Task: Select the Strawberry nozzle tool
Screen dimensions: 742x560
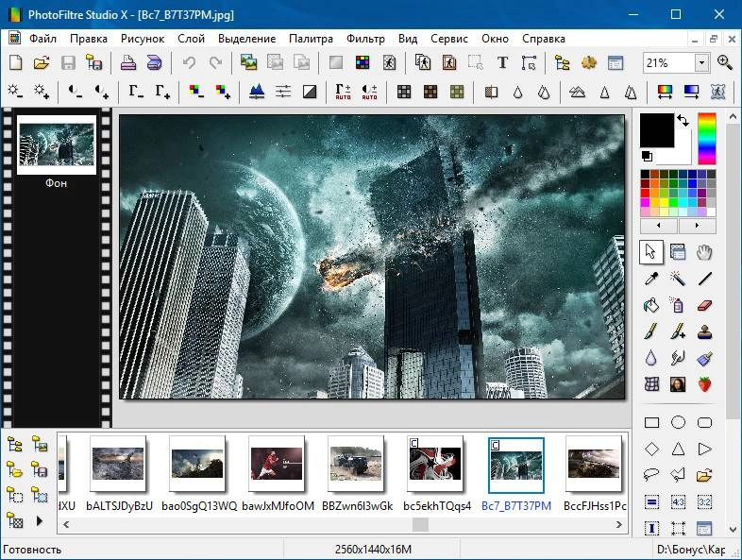Action: pos(704,384)
